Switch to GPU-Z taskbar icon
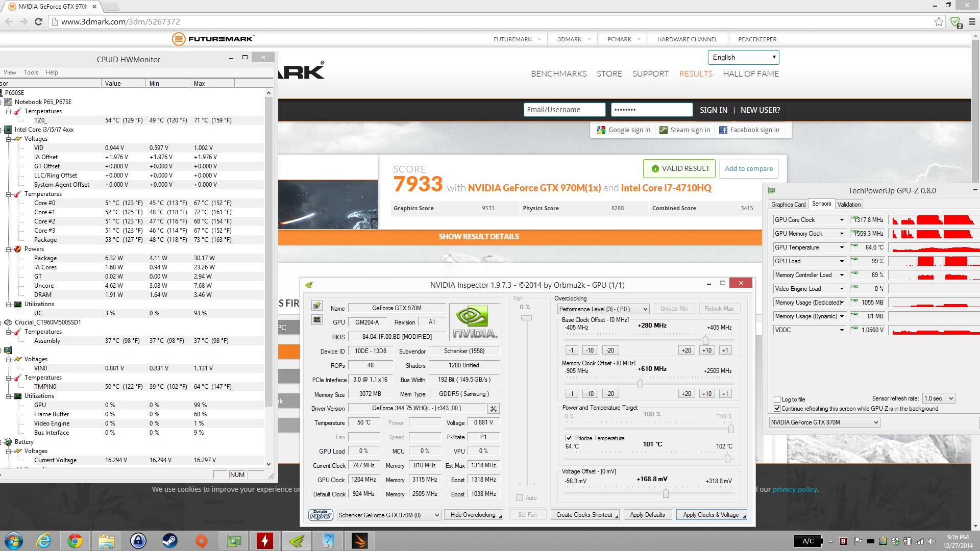 pyautogui.click(x=233, y=541)
